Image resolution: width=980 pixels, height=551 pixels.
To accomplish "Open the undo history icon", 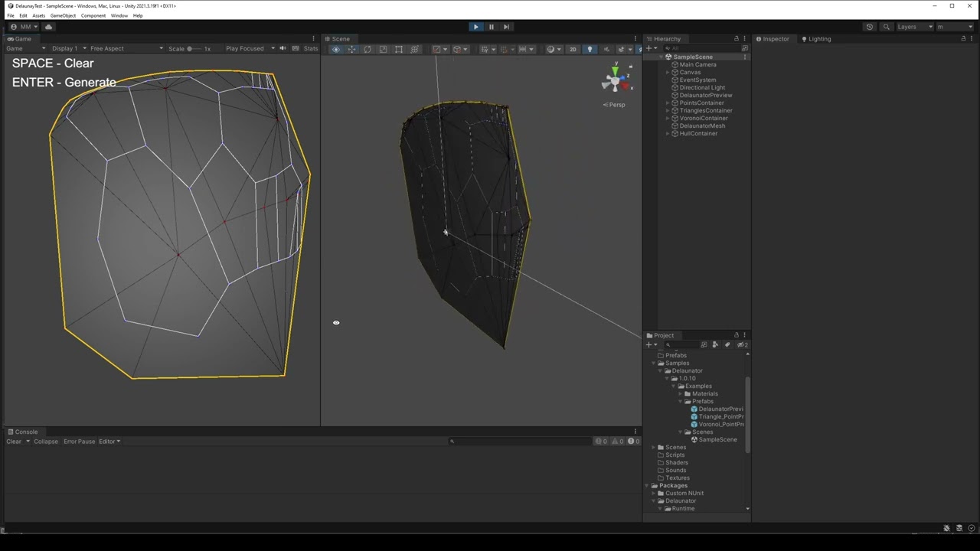I will click(x=869, y=27).
